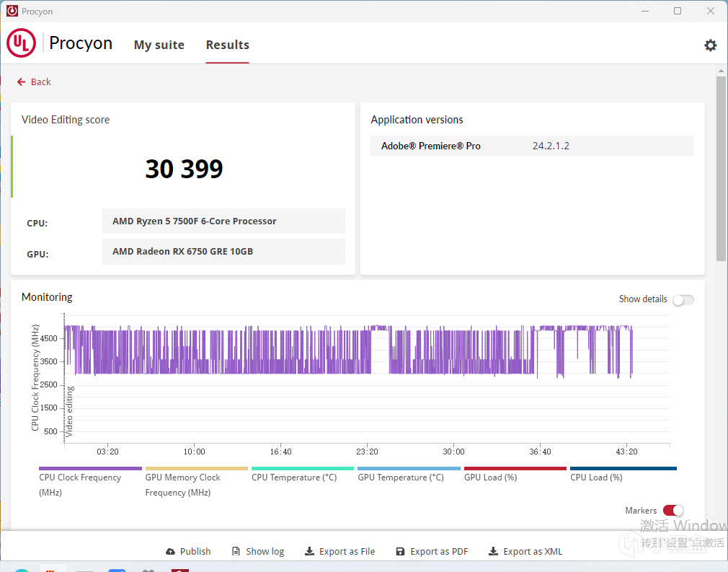728x572 pixels.
Task: Click the Export as PDF label
Action: [x=439, y=552]
